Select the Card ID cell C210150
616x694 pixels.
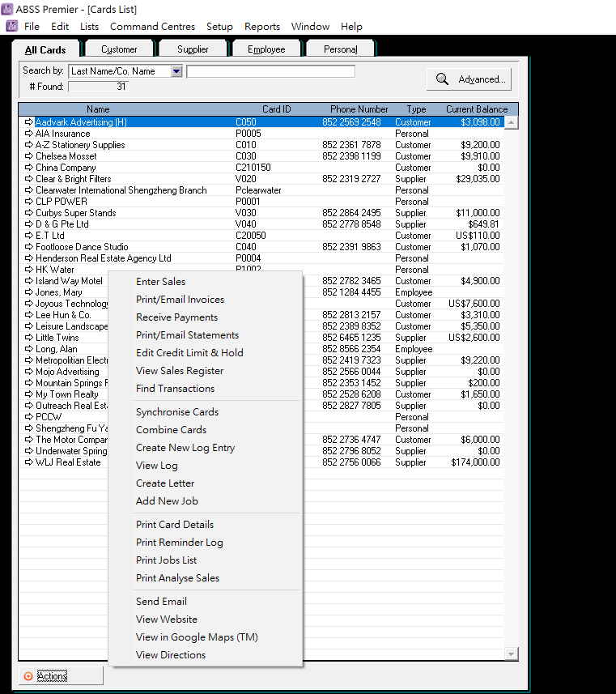[253, 168]
